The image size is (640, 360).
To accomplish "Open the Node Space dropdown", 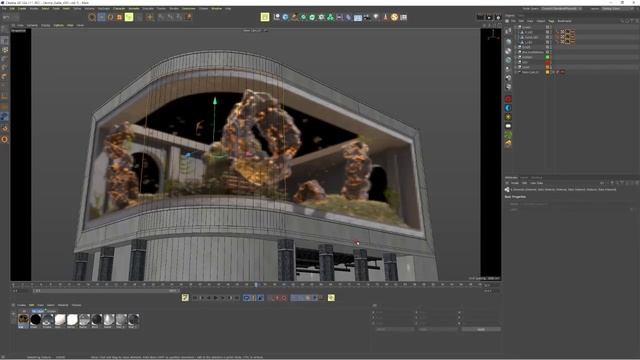I will [x=562, y=9].
